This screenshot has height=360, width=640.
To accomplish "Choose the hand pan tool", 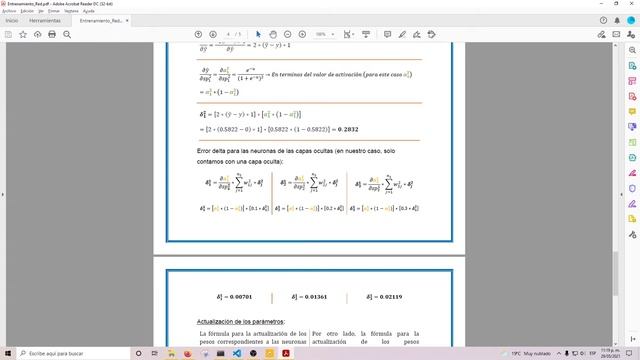I will pos(273,34).
